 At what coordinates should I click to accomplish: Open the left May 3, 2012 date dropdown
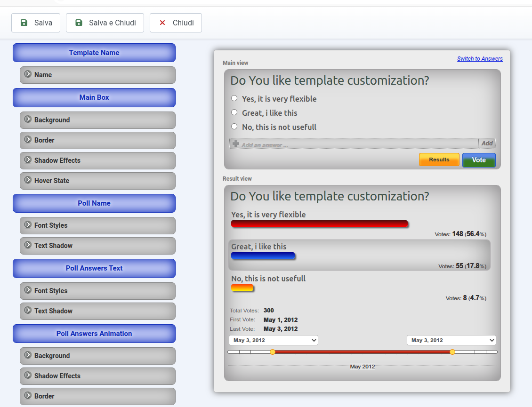[x=273, y=340]
